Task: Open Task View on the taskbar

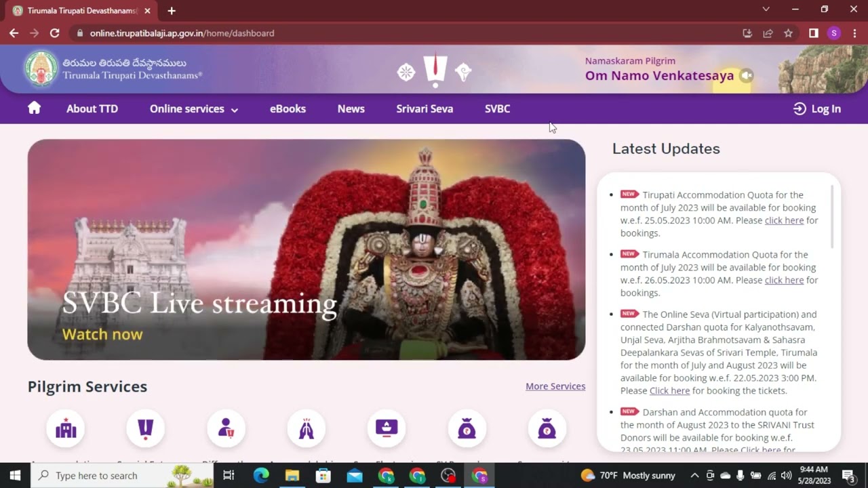Action: (229, 476)
